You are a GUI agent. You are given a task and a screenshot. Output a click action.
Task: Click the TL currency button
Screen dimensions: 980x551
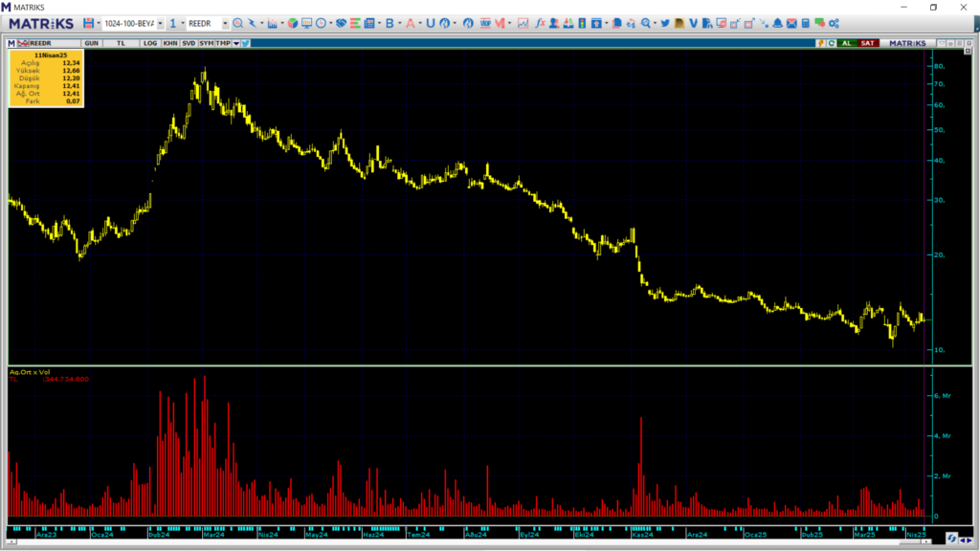tap(121, 43)
